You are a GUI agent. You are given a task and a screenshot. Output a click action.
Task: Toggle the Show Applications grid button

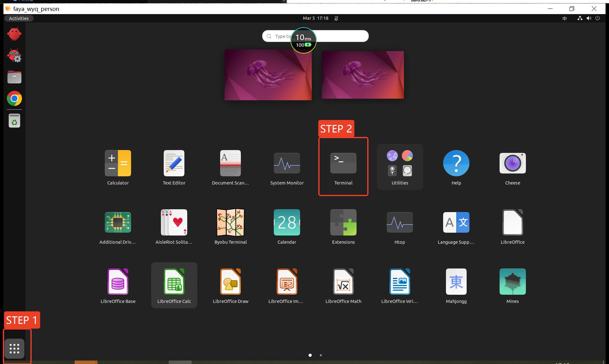(14, 348)
